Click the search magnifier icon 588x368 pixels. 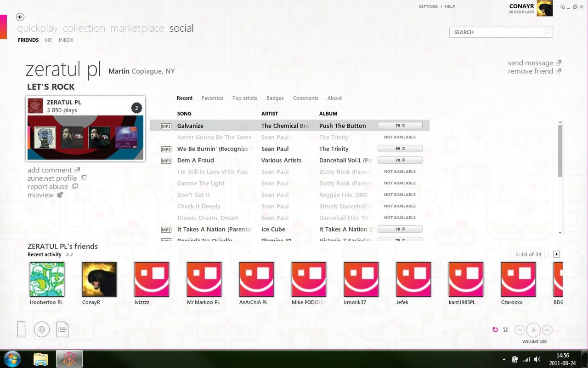click(x=547, y=32)
